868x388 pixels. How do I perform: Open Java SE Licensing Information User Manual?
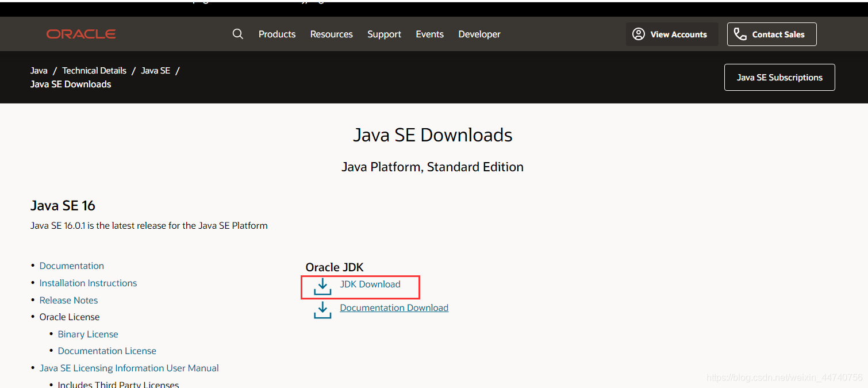tap(129, 368)
